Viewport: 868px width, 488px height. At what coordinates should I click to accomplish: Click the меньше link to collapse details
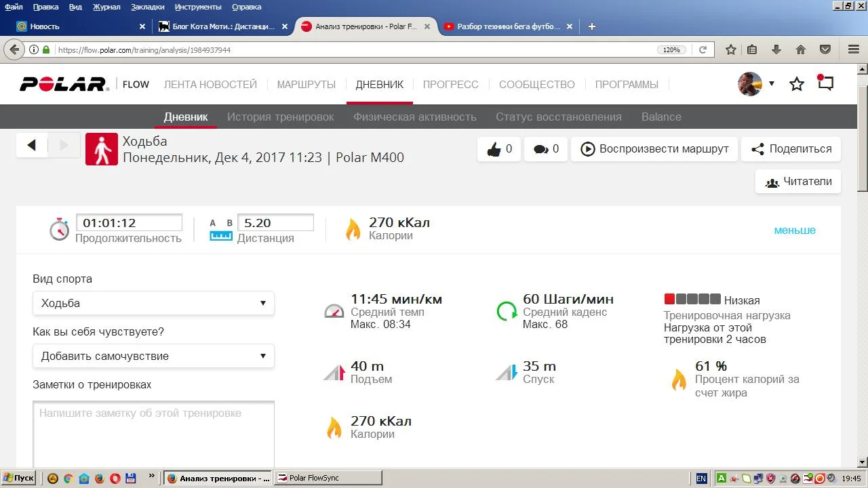pyautogui.click(x=794, y=230)
